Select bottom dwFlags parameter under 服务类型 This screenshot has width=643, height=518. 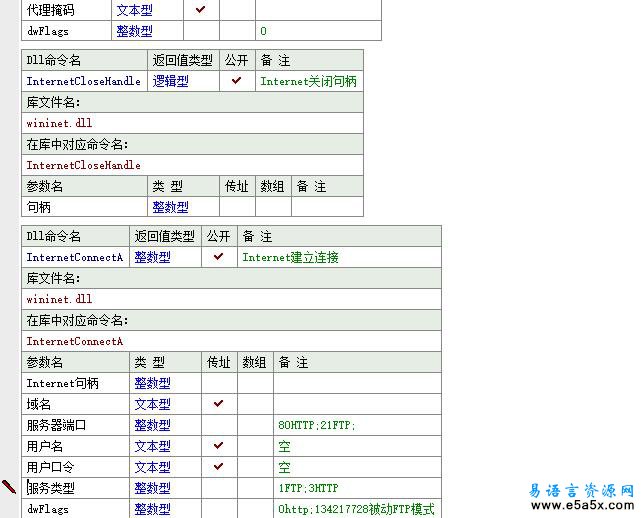click(48, 509)
